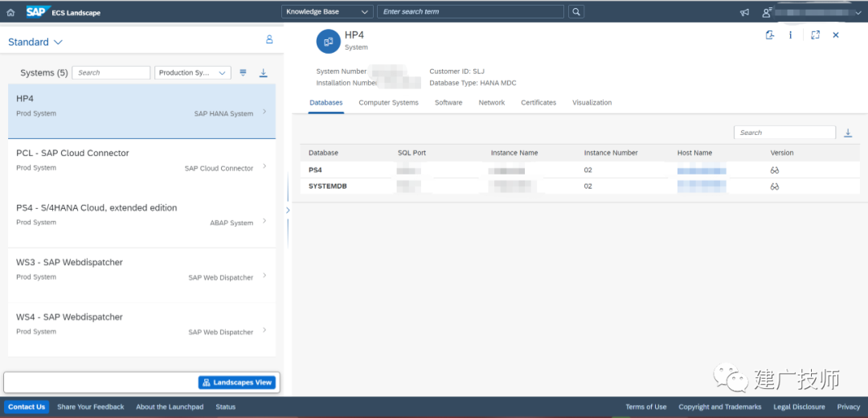Select PS4 - S/4HANA Cloud system item

pyautogui.click(x=141, y=220)
